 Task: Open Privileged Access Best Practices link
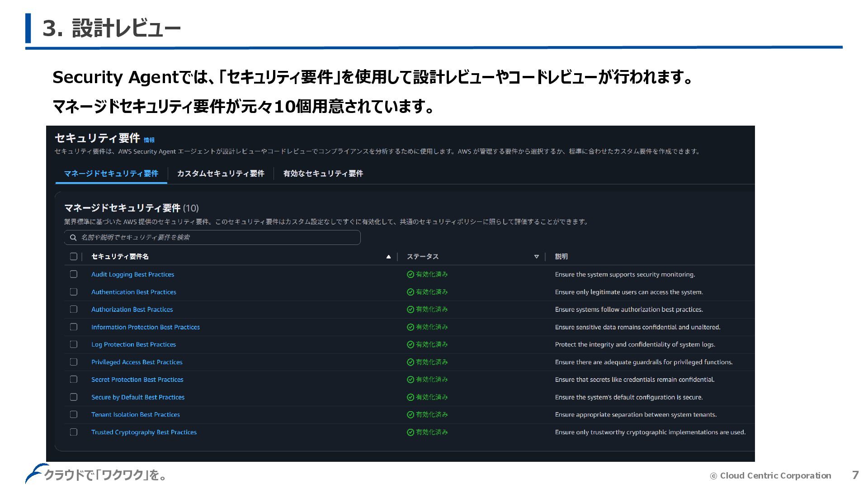tap(137, 362)
